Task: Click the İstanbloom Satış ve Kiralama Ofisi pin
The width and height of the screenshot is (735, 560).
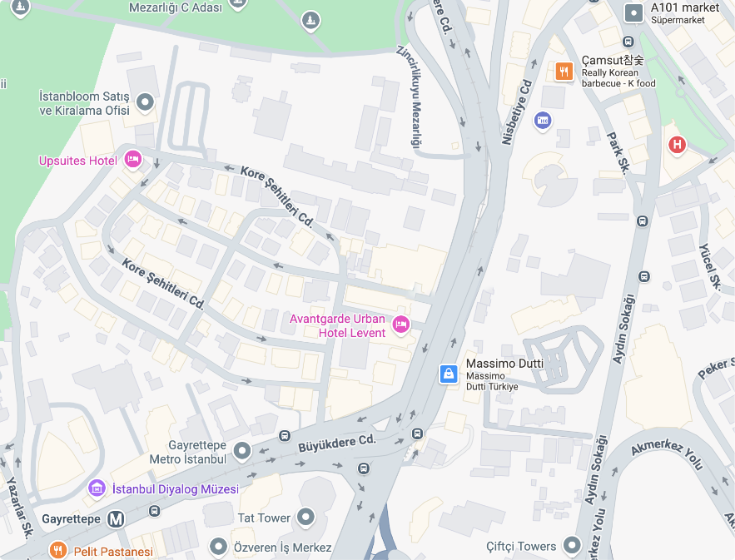Action: (x=145, y=102)
